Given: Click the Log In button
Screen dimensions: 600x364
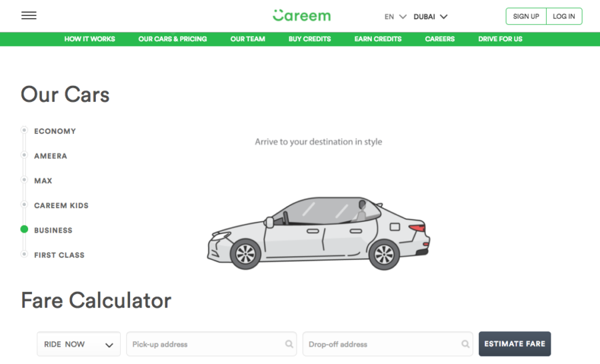Looking at the screenshot, I should coord(564,17).
